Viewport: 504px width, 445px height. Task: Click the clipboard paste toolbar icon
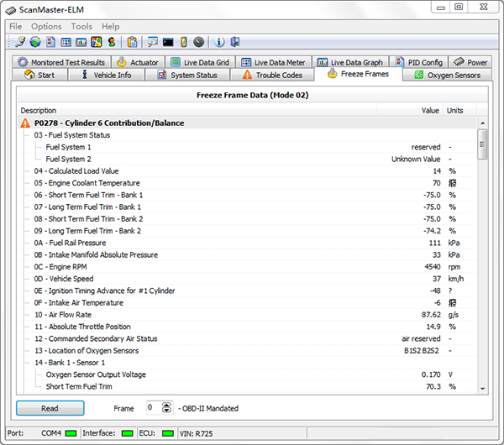pyautogui.click(x=132, y=42)
